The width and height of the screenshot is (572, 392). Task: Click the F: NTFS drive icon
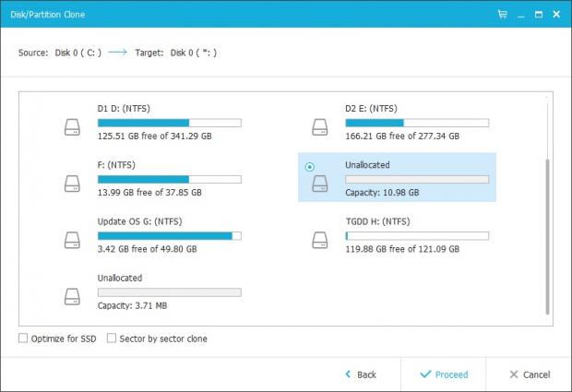[x=73, y=184]
